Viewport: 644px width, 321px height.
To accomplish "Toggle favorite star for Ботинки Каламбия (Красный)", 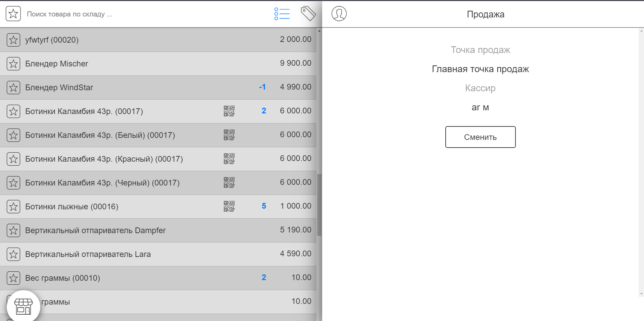I will (13, 159).
